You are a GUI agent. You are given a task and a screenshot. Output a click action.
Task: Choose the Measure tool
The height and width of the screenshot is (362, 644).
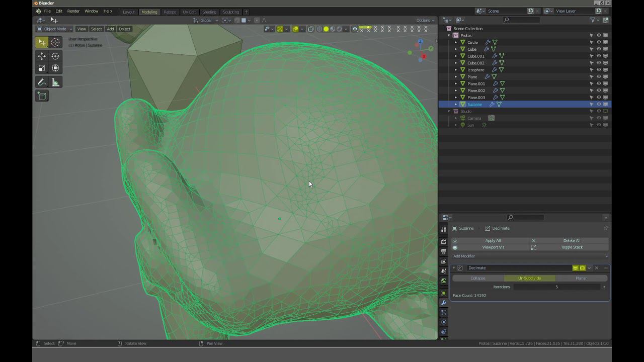[55, 82]
